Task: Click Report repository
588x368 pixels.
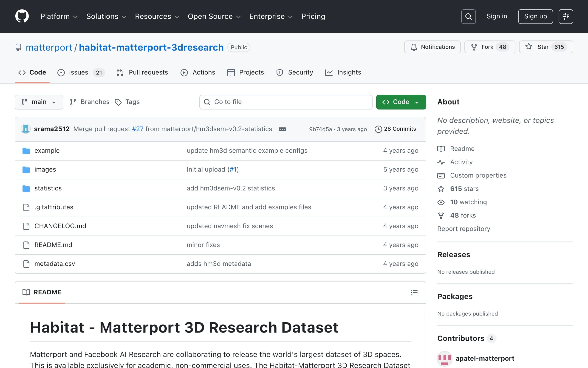Action: pyautogui.click(x=464, y=229)
